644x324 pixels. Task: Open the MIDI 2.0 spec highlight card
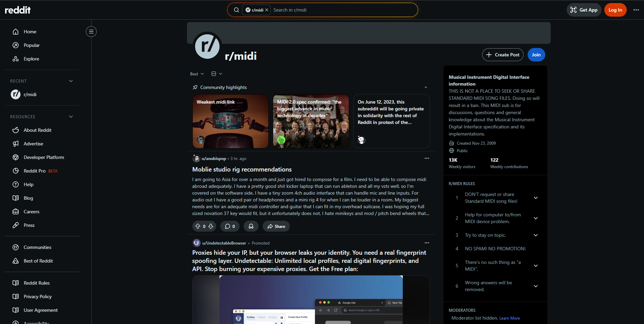point(310,121)
